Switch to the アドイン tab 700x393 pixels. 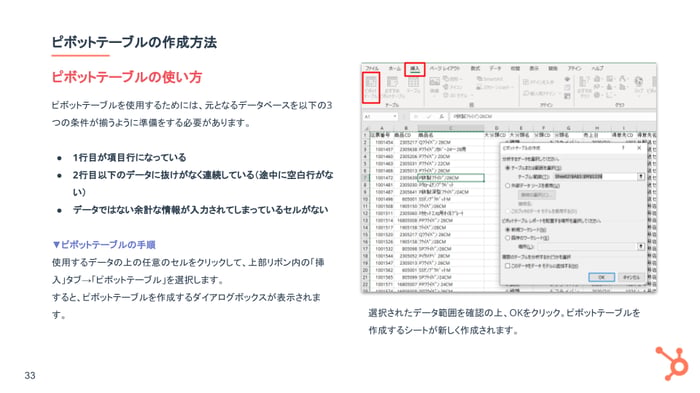tap(575, 68)
